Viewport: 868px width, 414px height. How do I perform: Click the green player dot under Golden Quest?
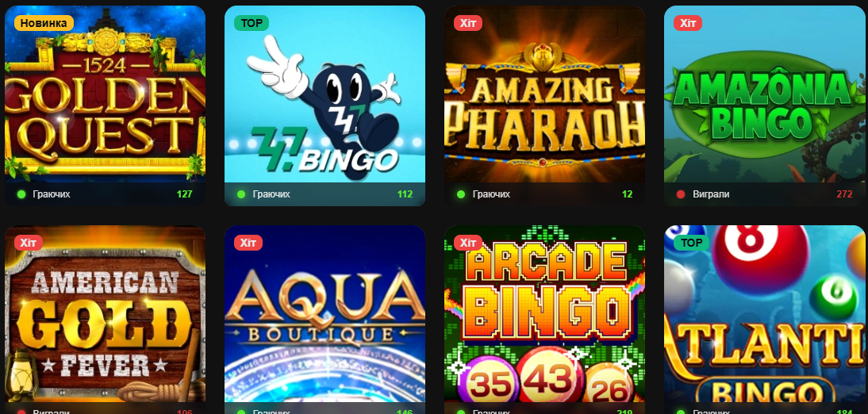pyautogui.click(x=21, y=194)
